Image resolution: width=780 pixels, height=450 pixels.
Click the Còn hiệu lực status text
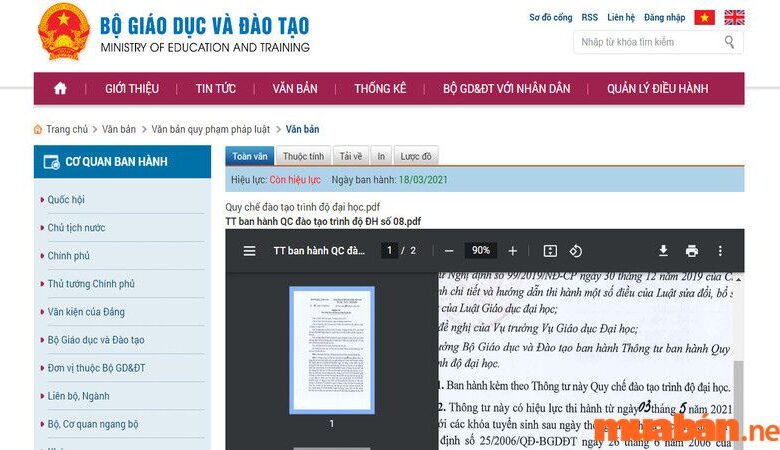(x=295, y=180)
